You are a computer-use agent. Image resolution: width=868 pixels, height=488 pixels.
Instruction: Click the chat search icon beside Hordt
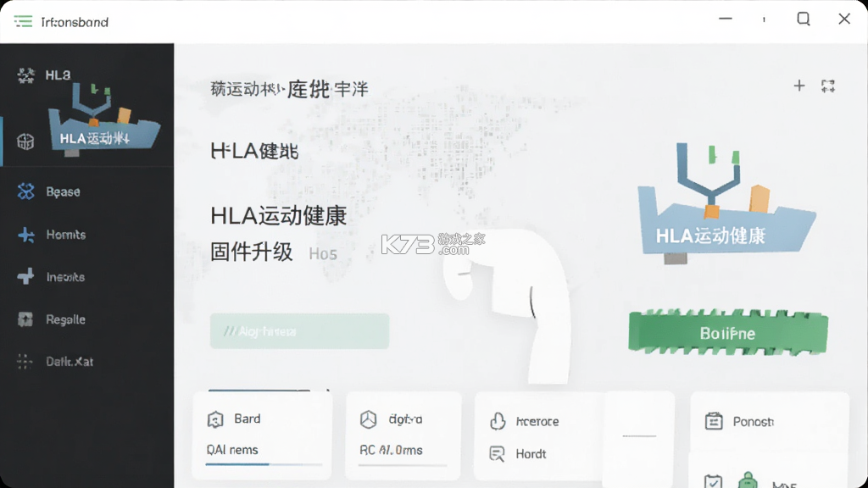(497, 454)
